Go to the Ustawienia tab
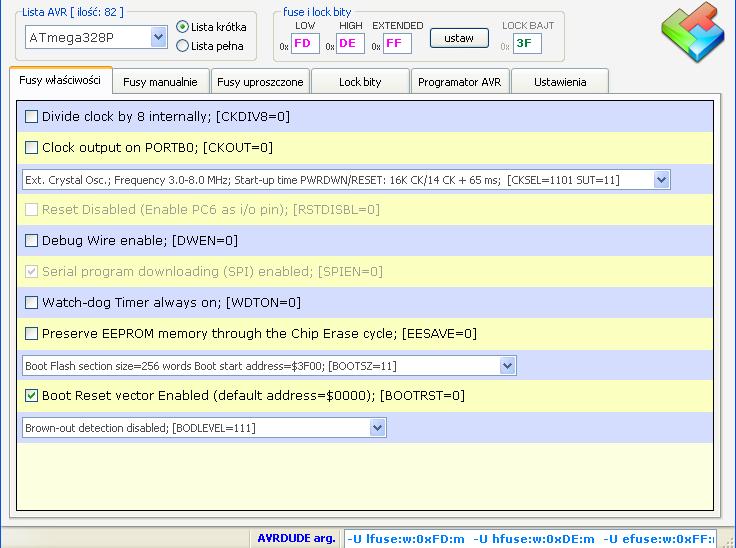Viewport: 736px width, 548px height. tap(560, 82)
